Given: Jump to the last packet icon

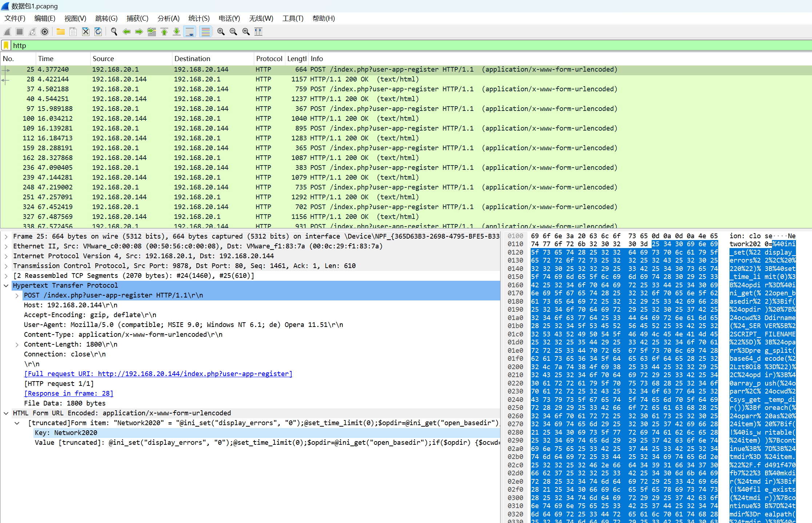Looking at the screenshot, I should point(177,32).
